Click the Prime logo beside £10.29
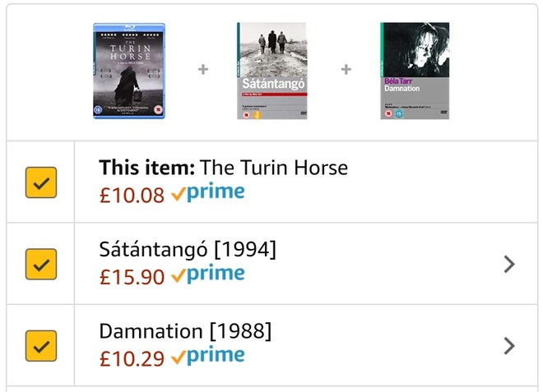The width and height of the screenshot is (543, 392). point(208,358)
